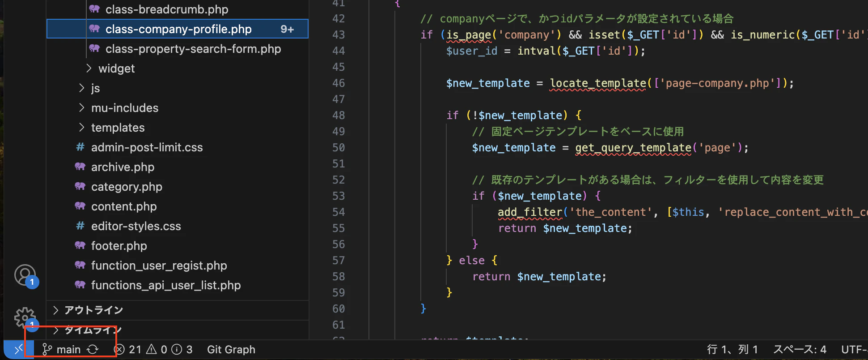Select the file encoding UTF- indicator
This screenshot has height=360, width=868.
[854, 349]
